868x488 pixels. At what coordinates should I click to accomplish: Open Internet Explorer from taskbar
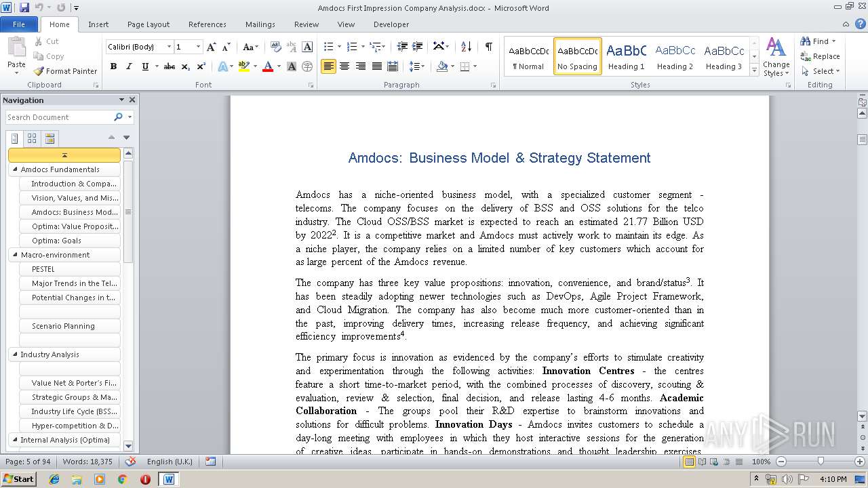tap(54, 479)
